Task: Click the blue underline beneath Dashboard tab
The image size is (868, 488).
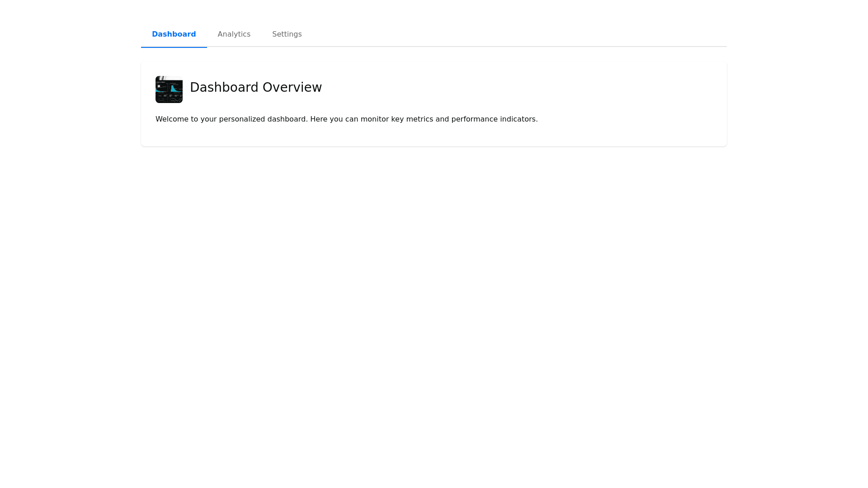Action: (x=174, y=47)
